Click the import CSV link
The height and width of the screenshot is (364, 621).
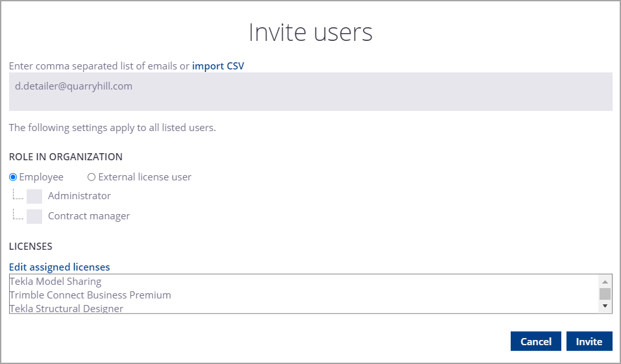pyautogui.click(x=218, y=66)
